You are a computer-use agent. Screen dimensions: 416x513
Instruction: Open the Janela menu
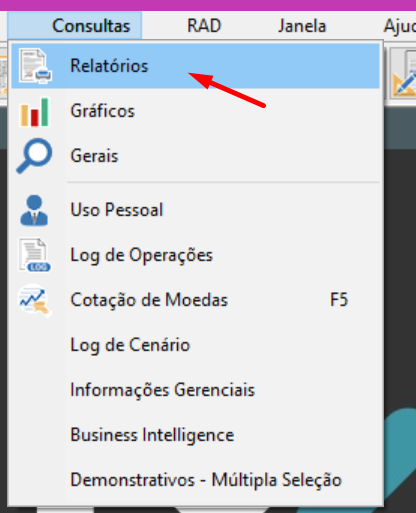[x=302, y=26]
